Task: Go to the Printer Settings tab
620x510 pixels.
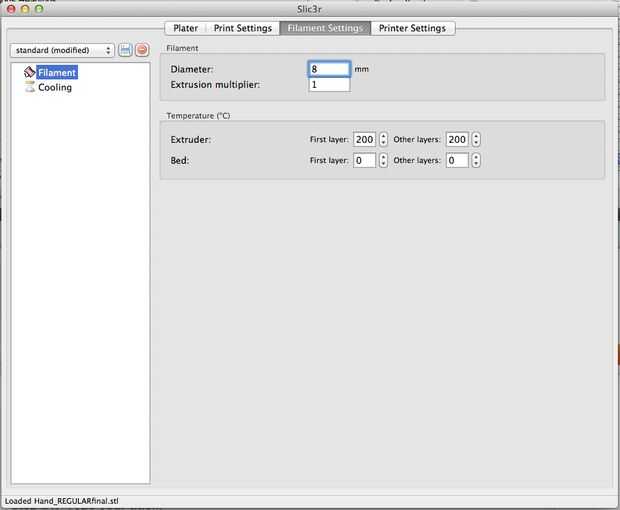Action: pyautogui.click(x=412, y=28)
